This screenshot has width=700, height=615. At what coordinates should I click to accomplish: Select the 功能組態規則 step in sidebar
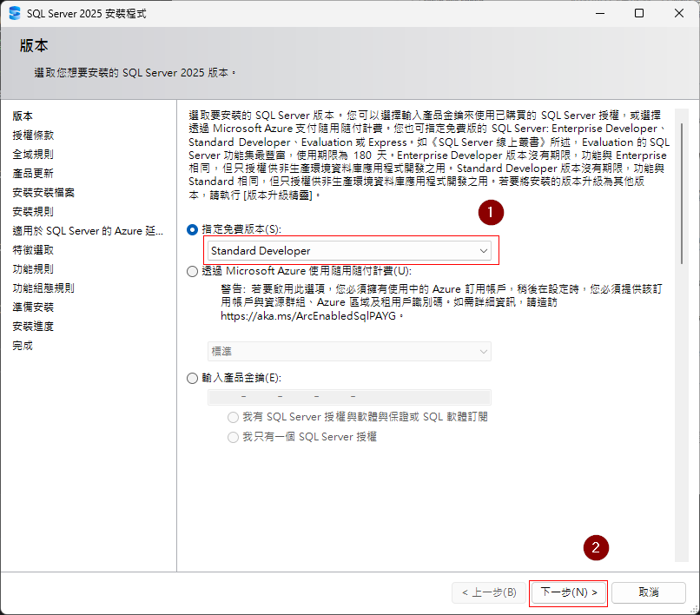43,288
